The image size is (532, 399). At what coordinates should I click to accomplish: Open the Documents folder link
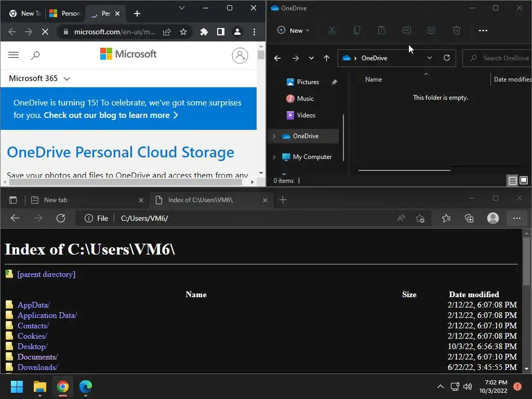[37, 357]
